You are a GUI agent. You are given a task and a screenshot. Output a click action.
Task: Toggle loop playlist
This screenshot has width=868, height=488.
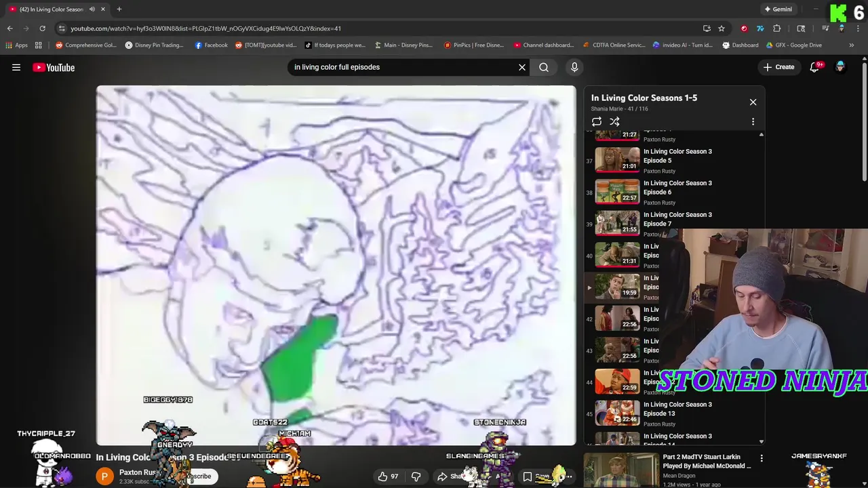597,122
